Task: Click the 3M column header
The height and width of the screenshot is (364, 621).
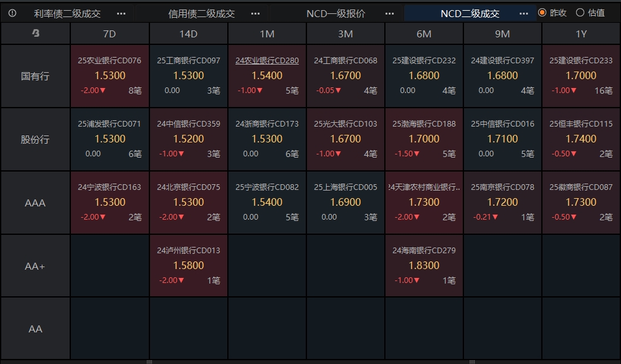Action: 346,34
